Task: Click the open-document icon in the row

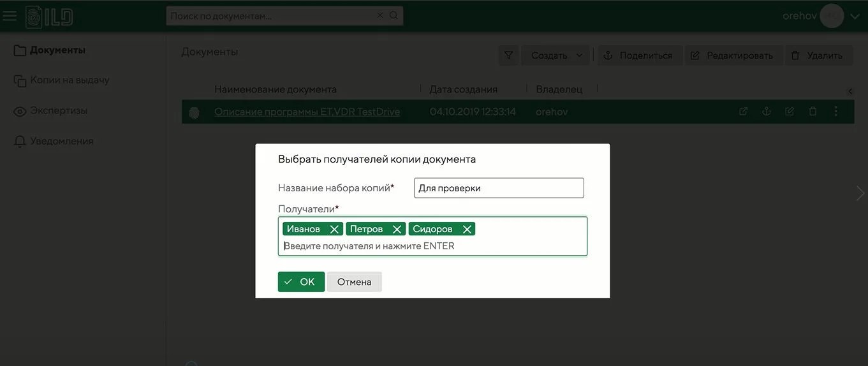Action: [x=744, y=112]
